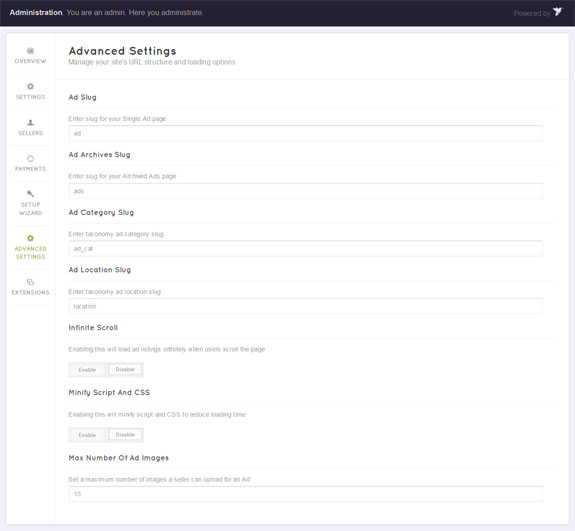Click the Extensions icon in sidebar
The width and height of the screenshot is (575, 531).
pos(30,282)
